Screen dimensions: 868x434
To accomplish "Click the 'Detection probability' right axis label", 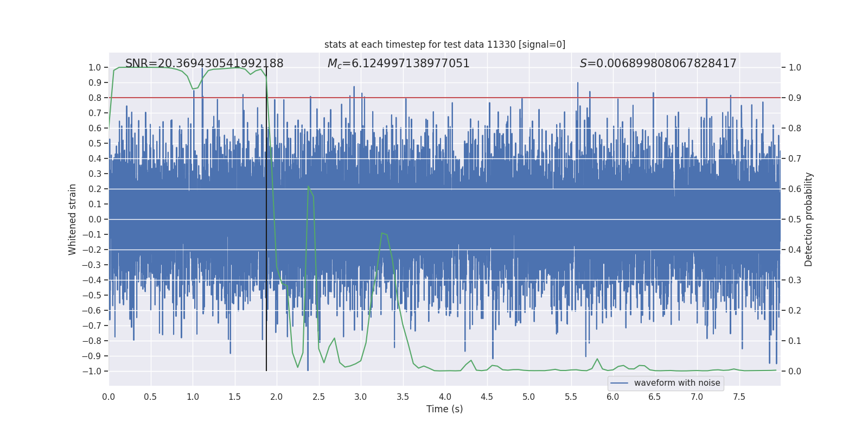I will [809, 219].
